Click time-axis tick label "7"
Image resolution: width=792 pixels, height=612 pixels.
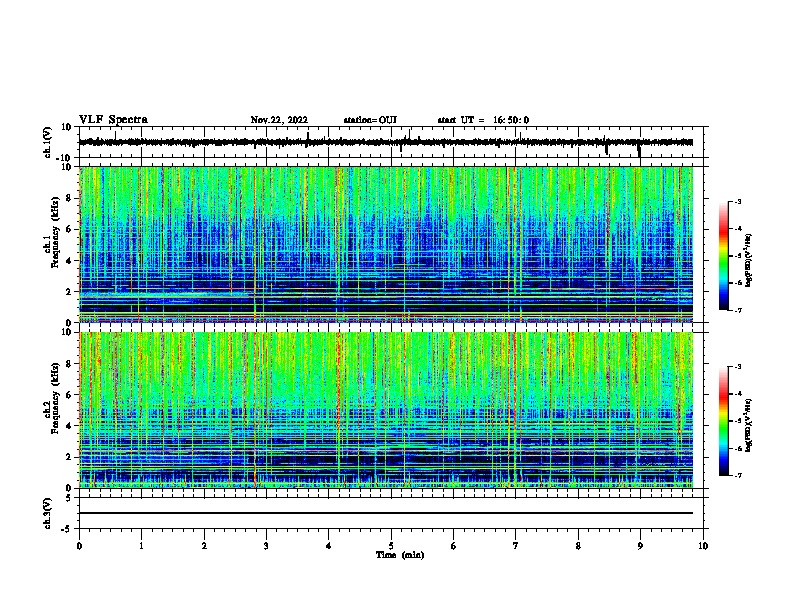pos(516,546)
